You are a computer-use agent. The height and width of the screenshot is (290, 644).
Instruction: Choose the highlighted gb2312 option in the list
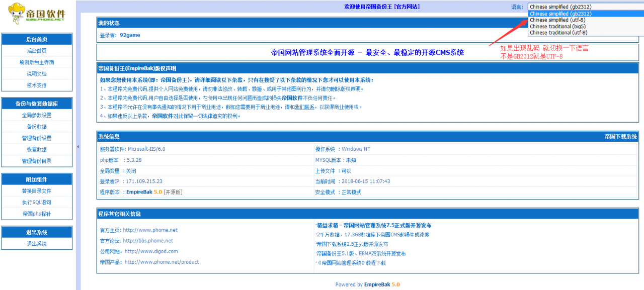click(586, 14)
